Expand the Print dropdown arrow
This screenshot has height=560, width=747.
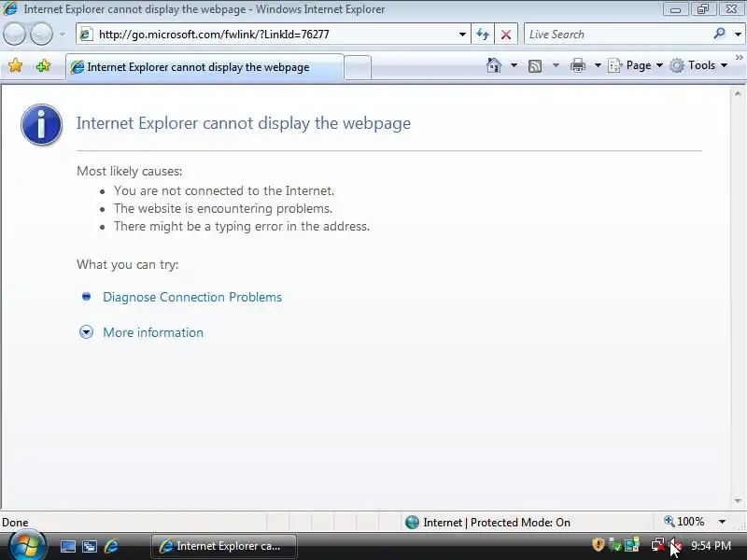pos(598,65)
